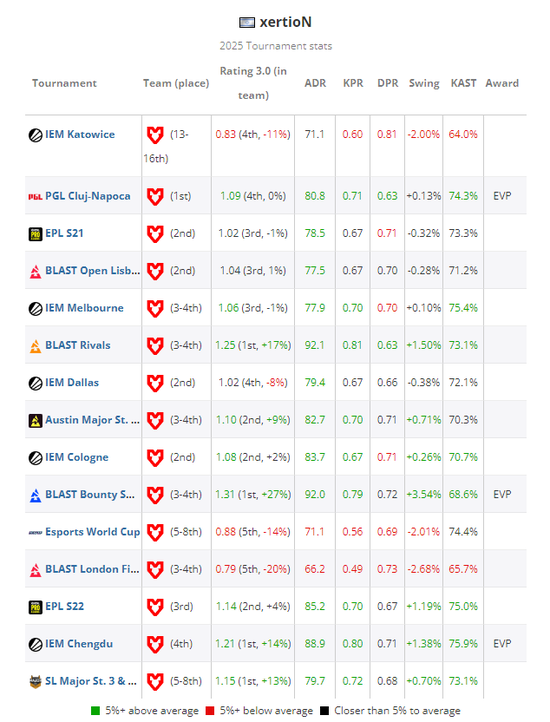The image size is (550, 722).
Task: Click the EPL S21 pro league icon
Action: (x=35, y=234)
